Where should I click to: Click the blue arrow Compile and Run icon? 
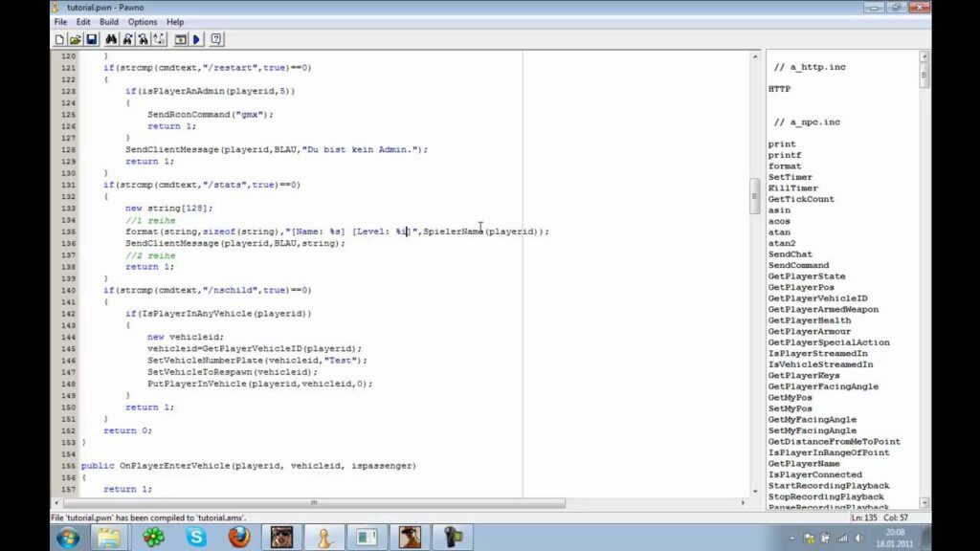(196, 39)
